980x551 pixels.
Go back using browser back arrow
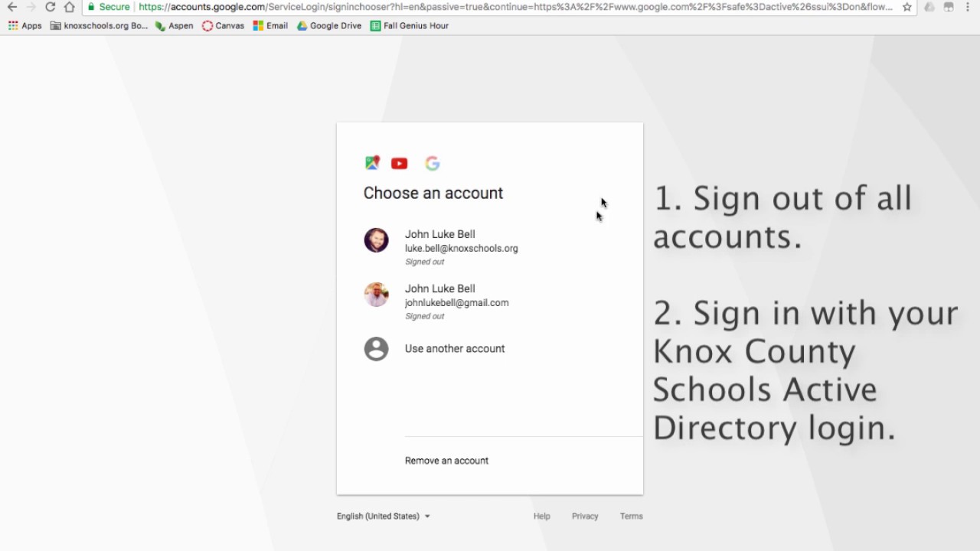pyautogui.click(x=11, y=7)
